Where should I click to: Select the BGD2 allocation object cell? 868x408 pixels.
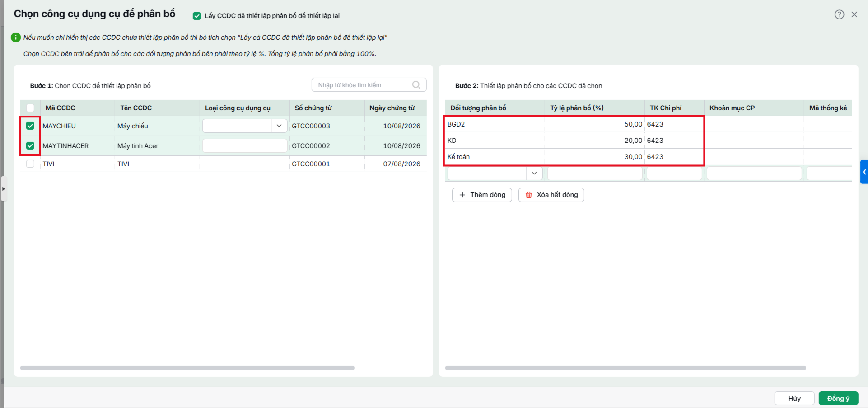[495, 124]
